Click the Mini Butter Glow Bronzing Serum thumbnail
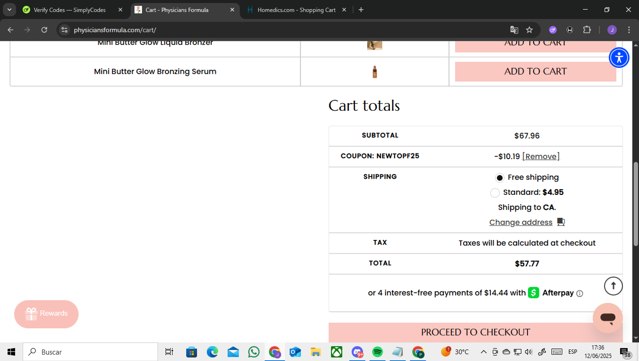The width and height of the screenshot is (639, 361). (x=375, y=72)
